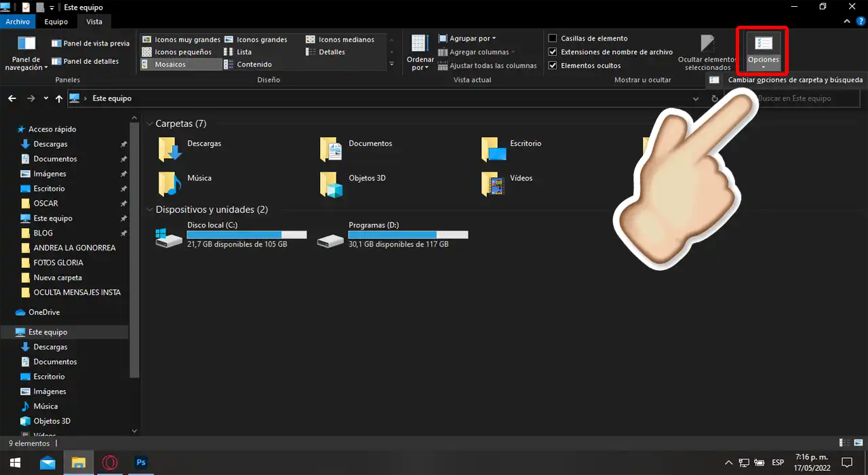Image resolution: width=868 pixels, height=475 pixels.
Task: Switch to the Equipo tab
Action: coord(56,22)
